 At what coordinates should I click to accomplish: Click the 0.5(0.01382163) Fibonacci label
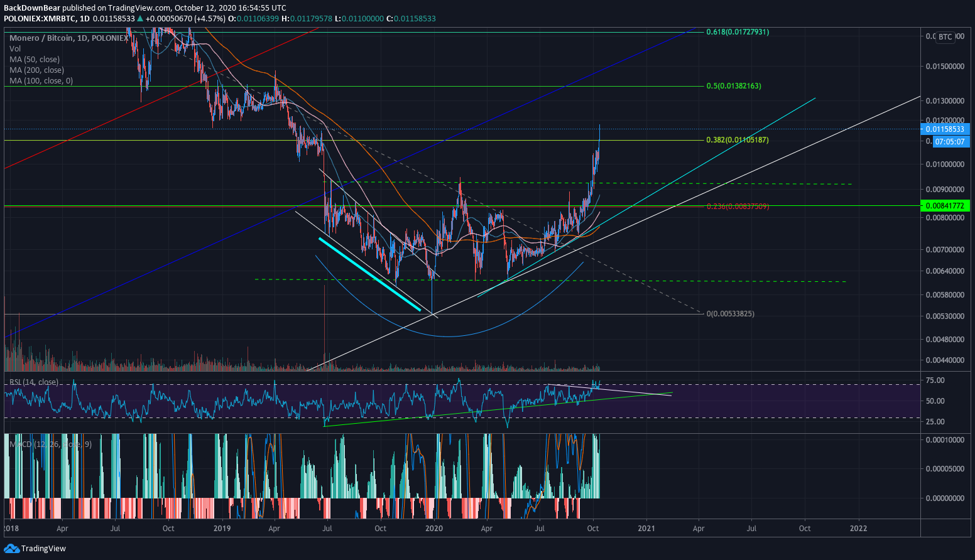tap(734, 86)
